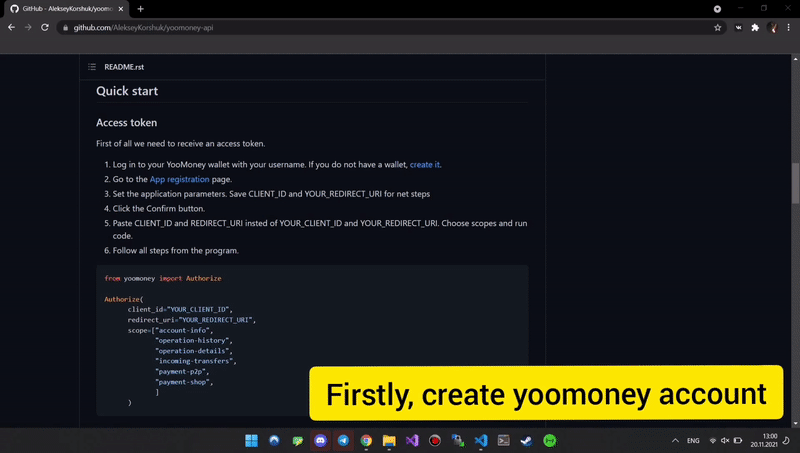Open Visual Studio Code from the taskbar
The height and width of the screenshot is (453, 800).
coord(481,440)
